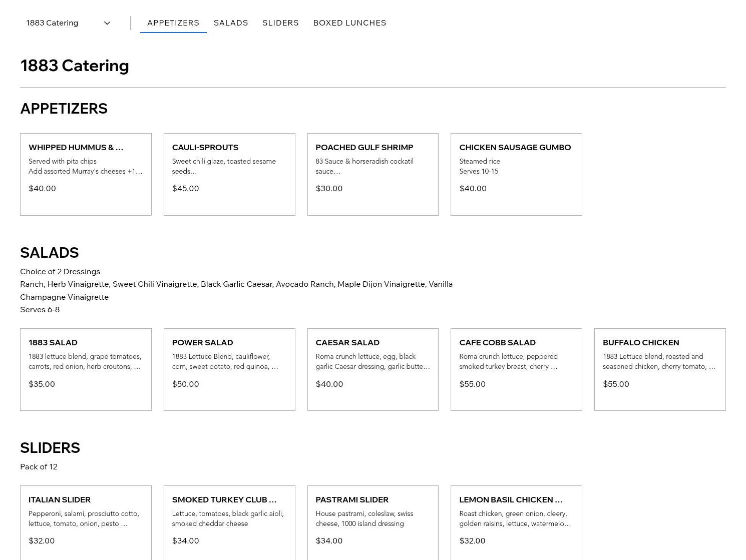Click the 1883 Catering page heading
746x560 pixels.
click(75, 66)
